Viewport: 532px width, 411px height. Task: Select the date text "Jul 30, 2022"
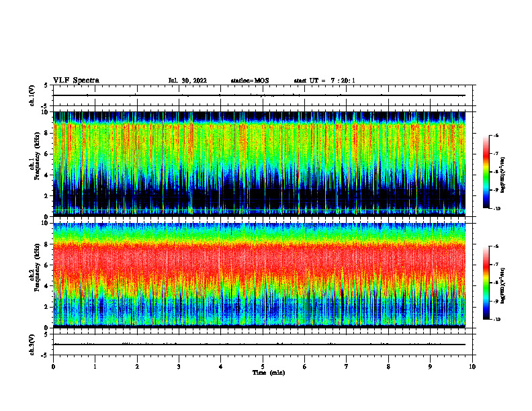click(x=187, y=81)
